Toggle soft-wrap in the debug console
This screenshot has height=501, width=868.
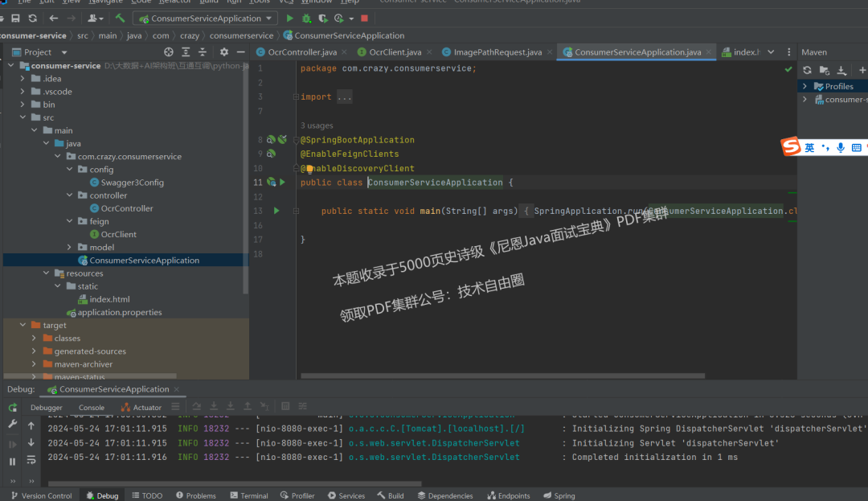coord(31,460)
